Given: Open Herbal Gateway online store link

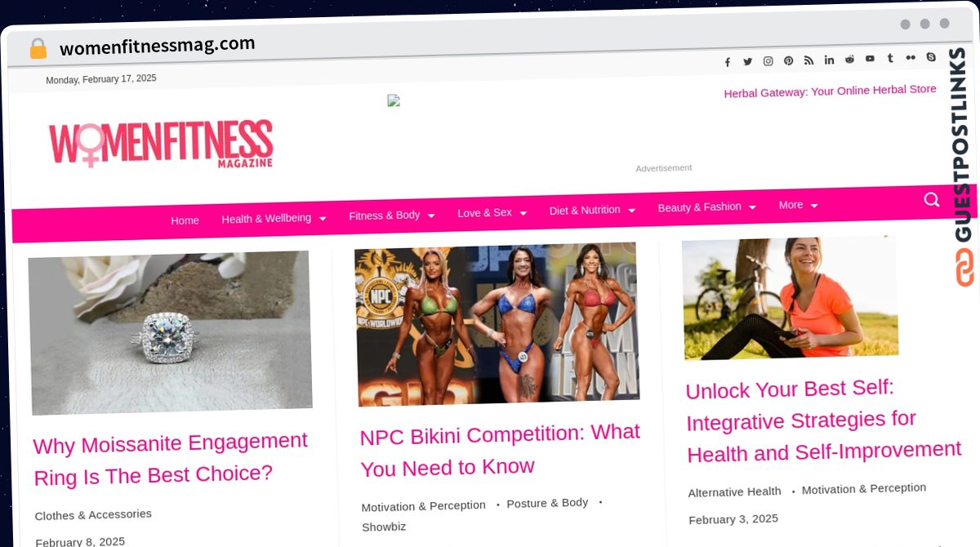Looking at the screenshot, I should click(x=830, y=91).
